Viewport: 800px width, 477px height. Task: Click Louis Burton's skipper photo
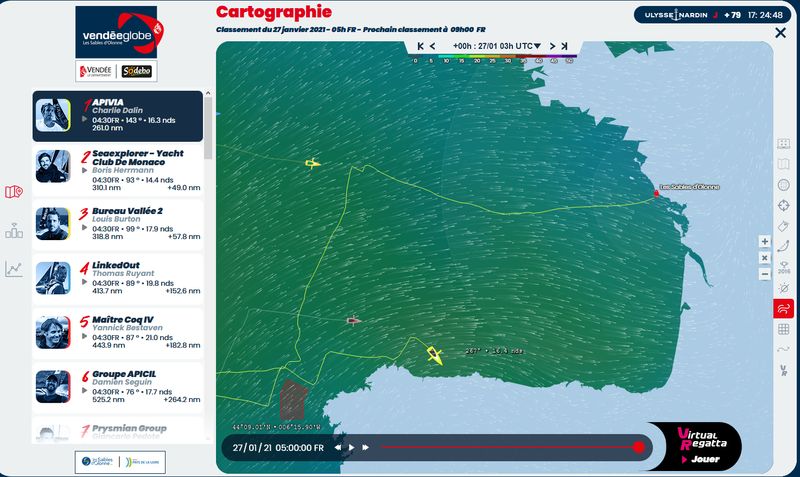coord(53,223)
